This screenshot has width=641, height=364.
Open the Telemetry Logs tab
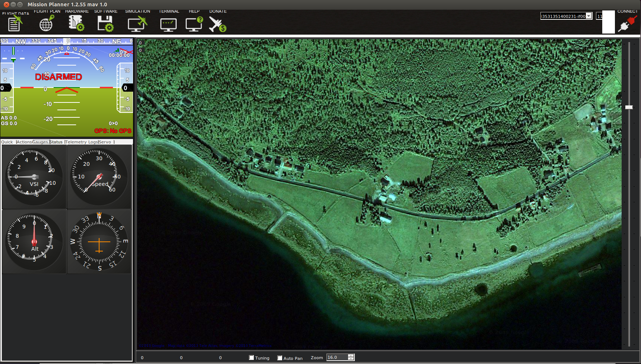click(x=82, y=142)
